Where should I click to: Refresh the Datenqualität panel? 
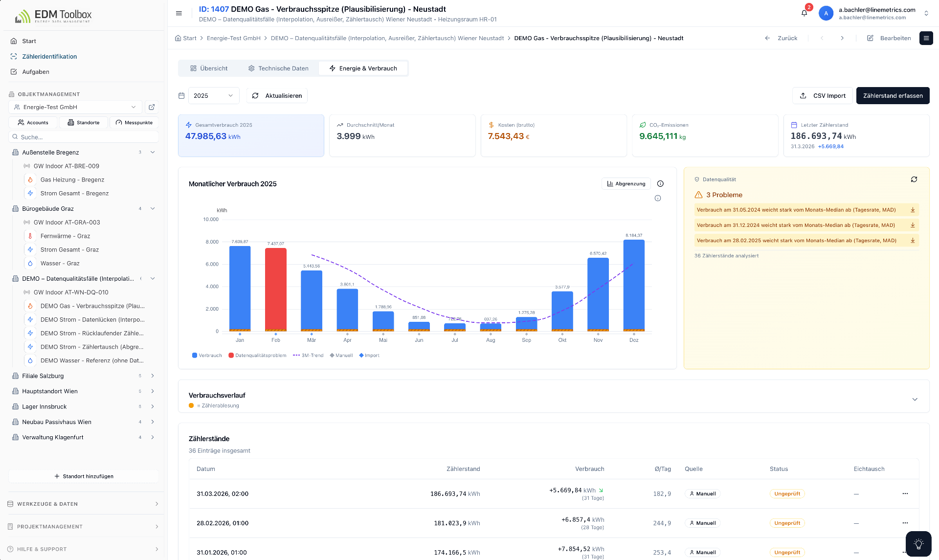(x=914, y=179)
